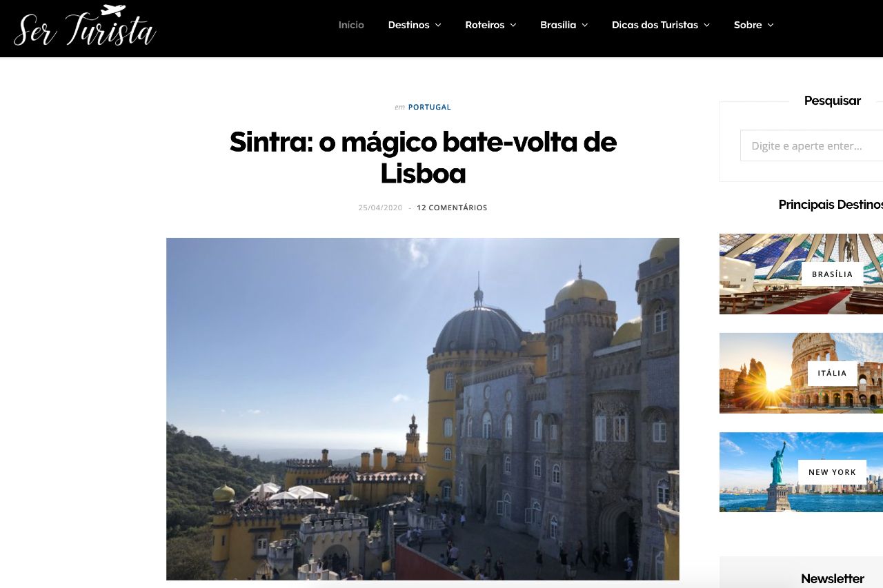Viewport: 883px width, 588px height.
Task: Click the Ser Turista airplane logo
Action: click(x=85, y=26)
